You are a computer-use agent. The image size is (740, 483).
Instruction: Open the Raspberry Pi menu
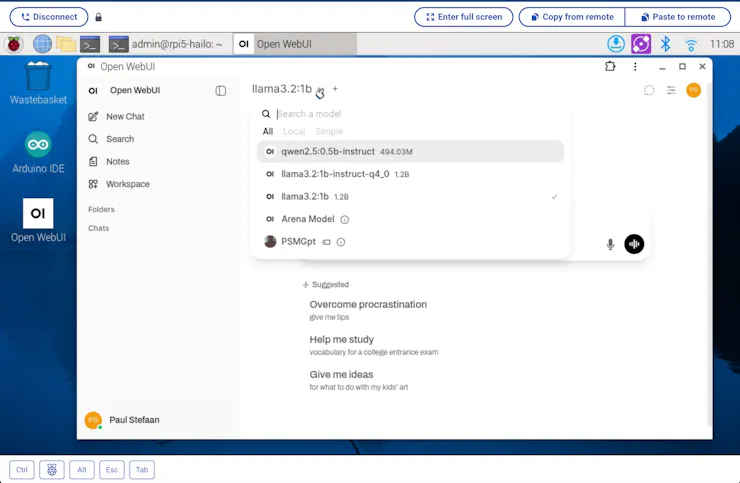pyautogui.click(x=14, y=44)
